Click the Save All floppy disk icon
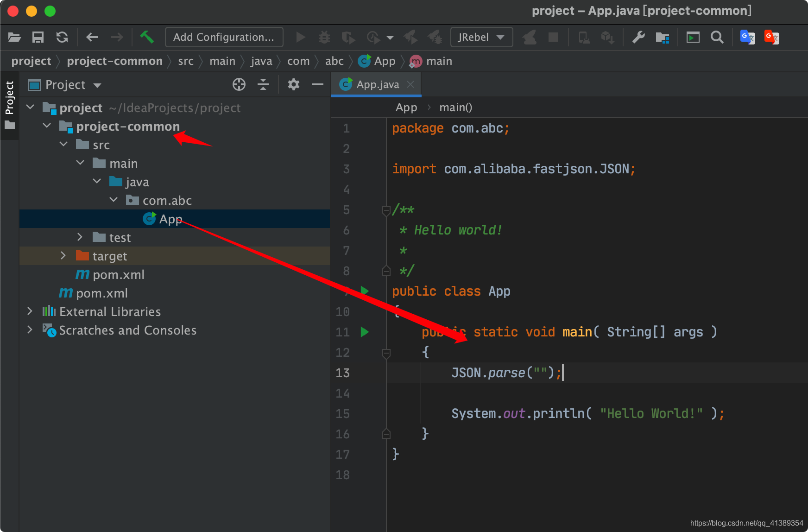 click(x=38, y=37)
